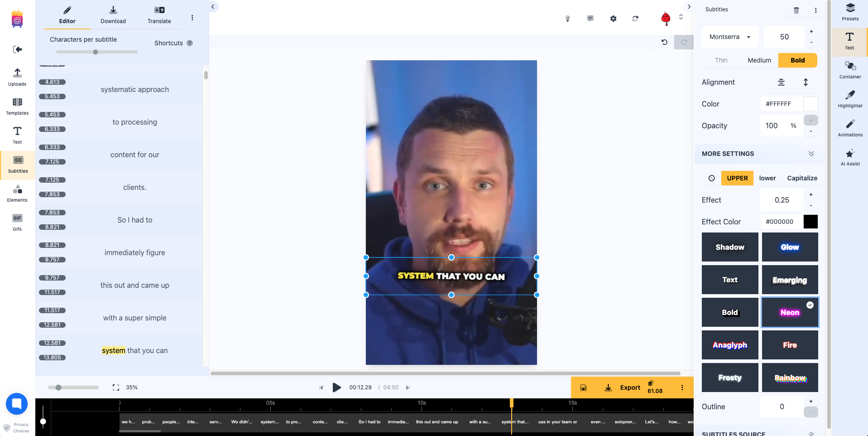Apply the Glow text effect

click(x=790, y=247)
